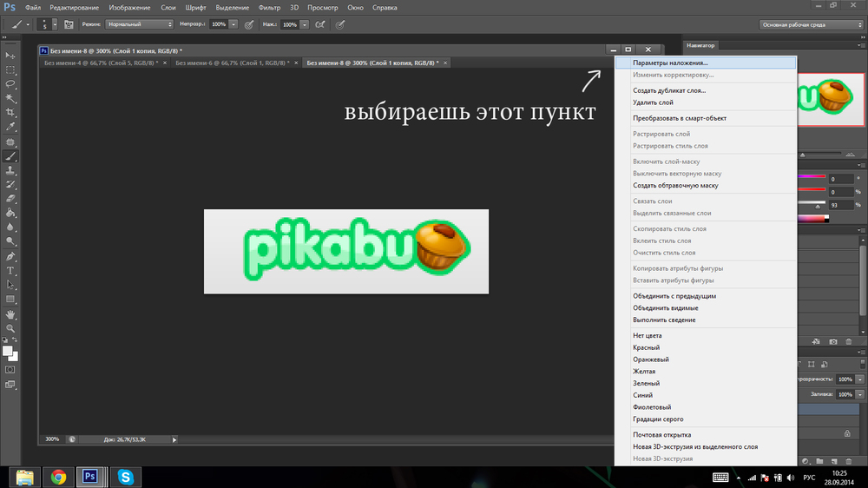
Task: Select the Zoom magnifier tool
Action: (x=10, y=329)
